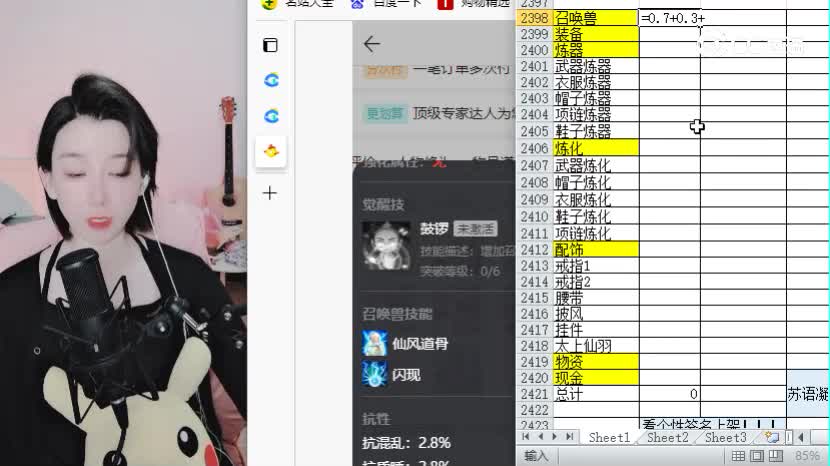This screenshot has height=466, width=830.
Task: Select the 挂件 cell
Action: pyautogui.click(x=596, y=330)
